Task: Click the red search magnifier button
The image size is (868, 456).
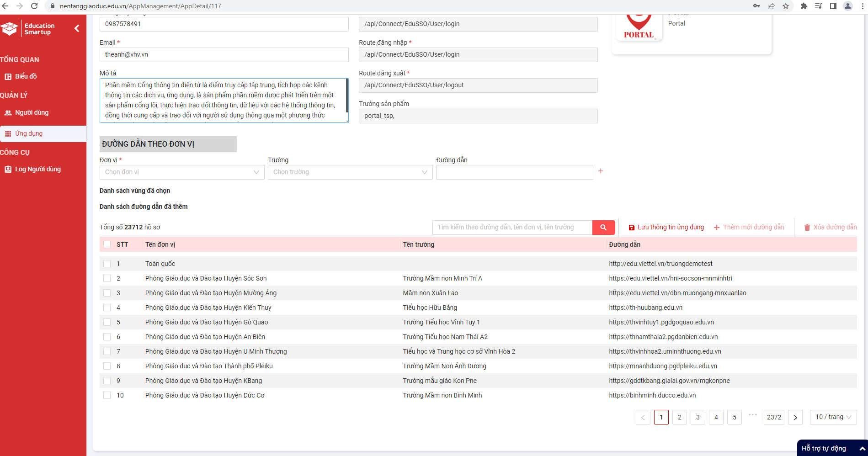Action: click(x=603, y=228)
